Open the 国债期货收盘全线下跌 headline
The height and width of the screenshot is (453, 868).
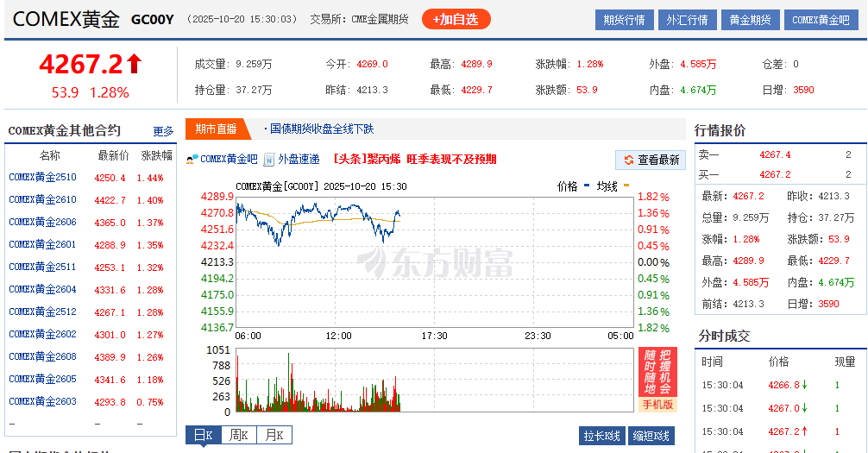pos(321,129)
